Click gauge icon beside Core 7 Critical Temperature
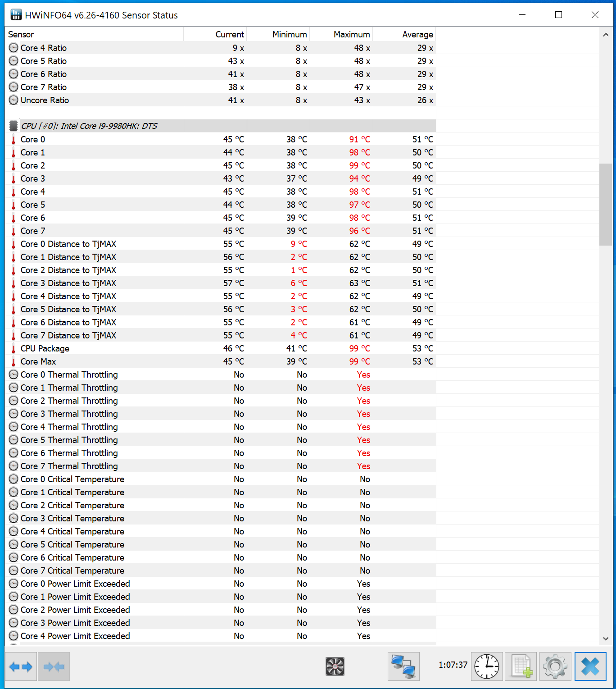Viewport: 616px width, 689px height. point(14,570)
